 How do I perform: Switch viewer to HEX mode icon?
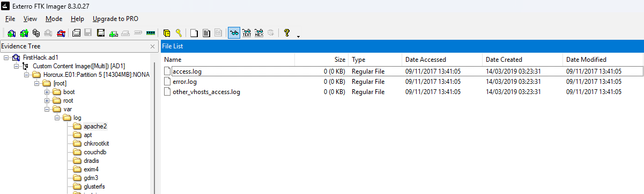(259, 33)
